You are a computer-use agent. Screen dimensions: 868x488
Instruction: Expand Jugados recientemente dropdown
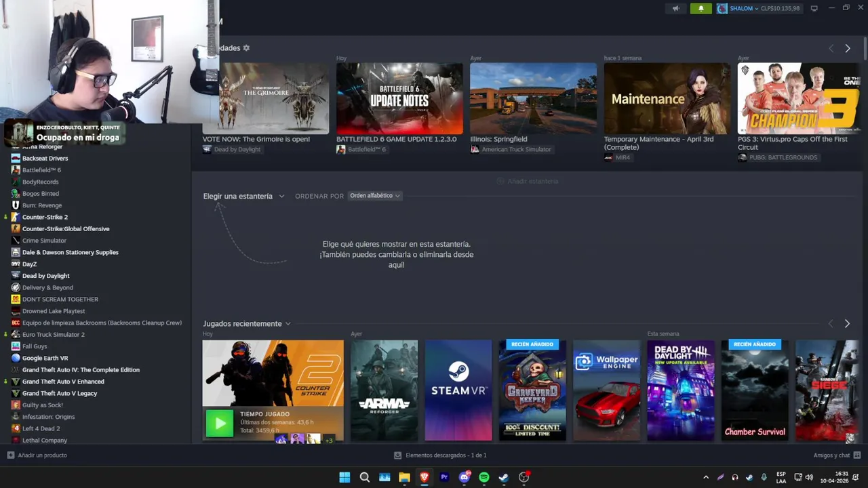[247, 323]
